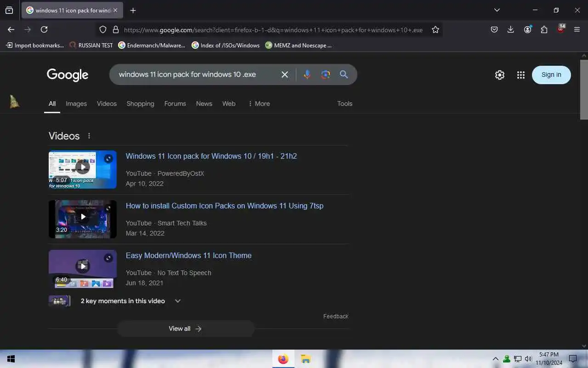The height and width of the screenshot is (368, 588).
Task: Switch to the Videos tab
Action: [107, 104]
